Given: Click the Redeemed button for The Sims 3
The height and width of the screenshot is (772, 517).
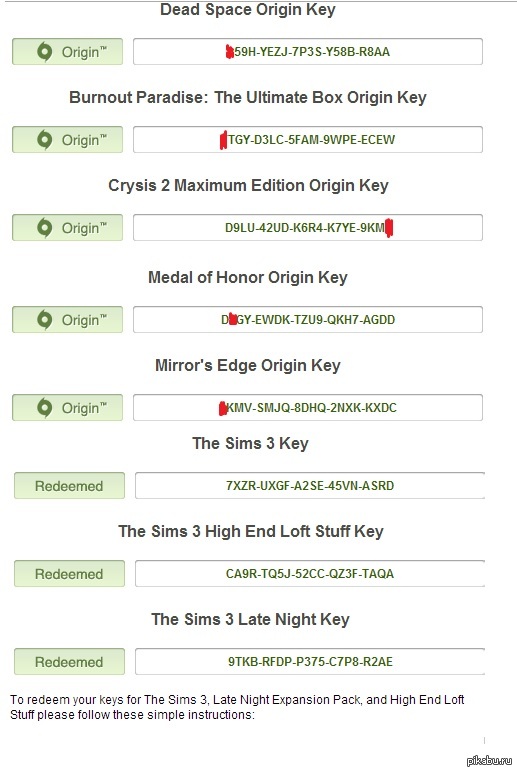Looking at the screenshot, I should (69, 486).
